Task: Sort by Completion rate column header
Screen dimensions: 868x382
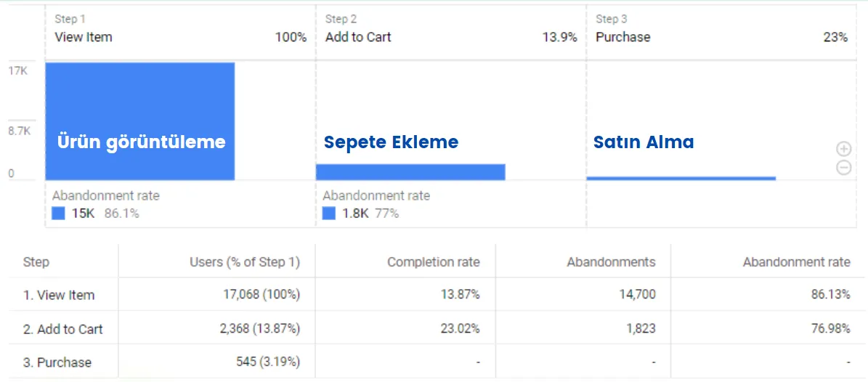Action: click(433, 262)
